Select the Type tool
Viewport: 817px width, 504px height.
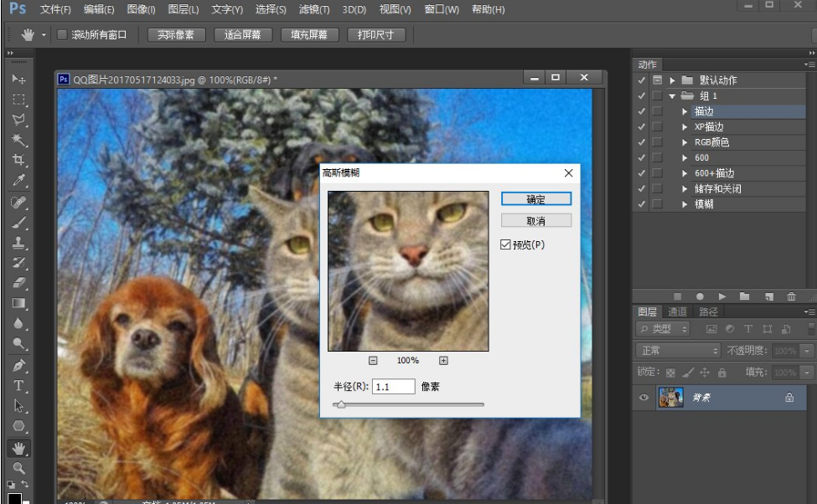18,386
